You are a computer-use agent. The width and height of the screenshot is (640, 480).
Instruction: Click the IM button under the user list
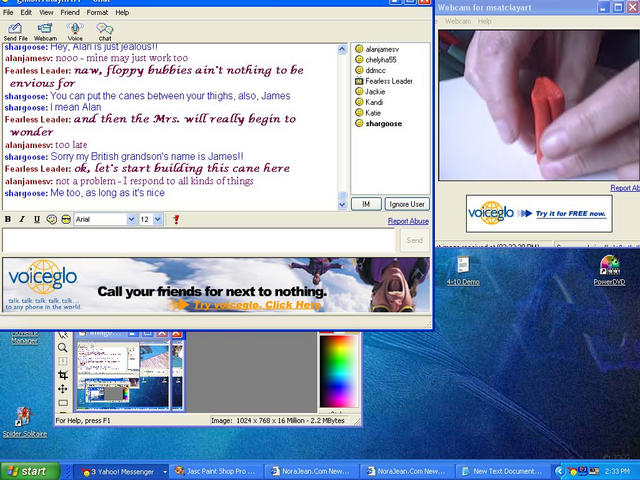[366, 204]
